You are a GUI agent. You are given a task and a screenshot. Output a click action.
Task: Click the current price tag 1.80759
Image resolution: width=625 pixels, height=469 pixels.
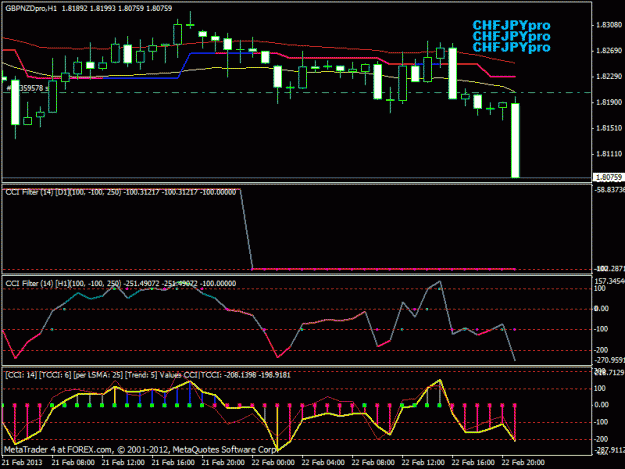point(608,177)
